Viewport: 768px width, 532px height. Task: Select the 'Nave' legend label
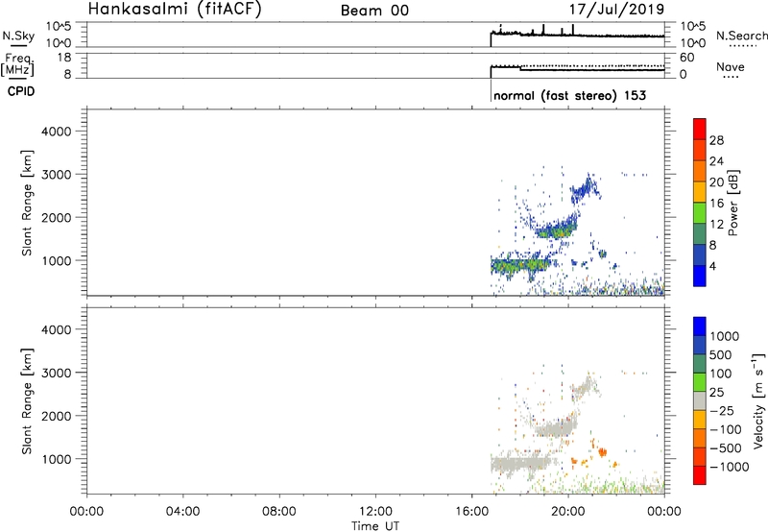pyautogui.click(x=731, y=66)
